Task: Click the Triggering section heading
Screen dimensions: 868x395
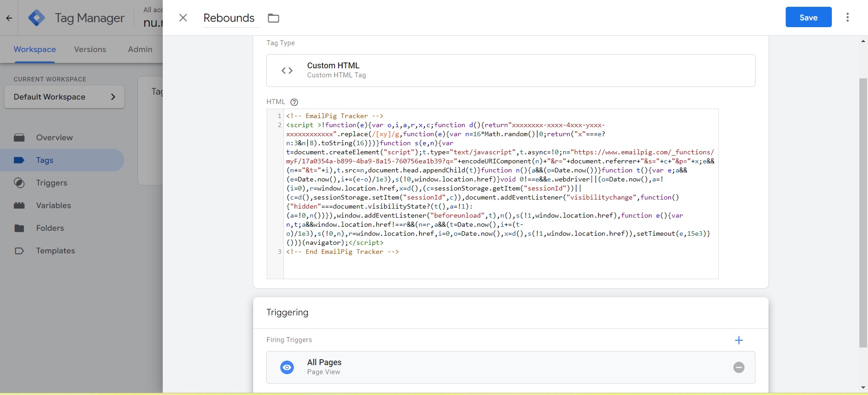Action: pos(288,313)
